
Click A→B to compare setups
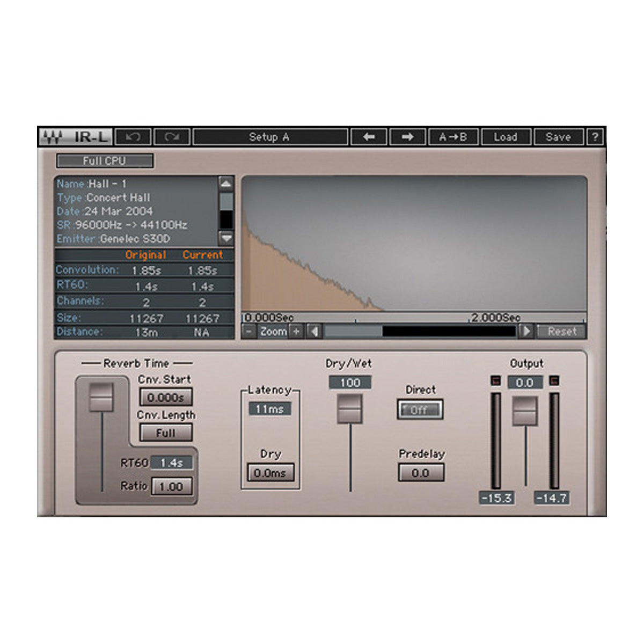[452, 137]
